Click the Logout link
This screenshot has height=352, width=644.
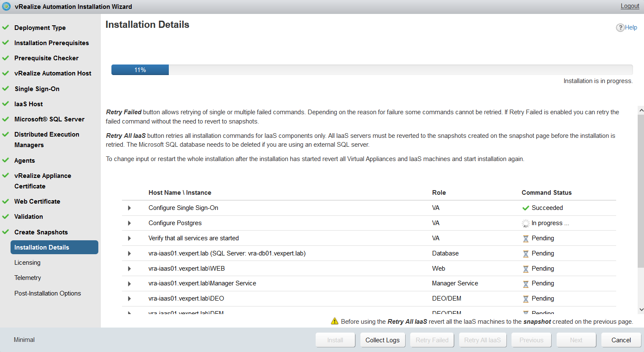630,6
